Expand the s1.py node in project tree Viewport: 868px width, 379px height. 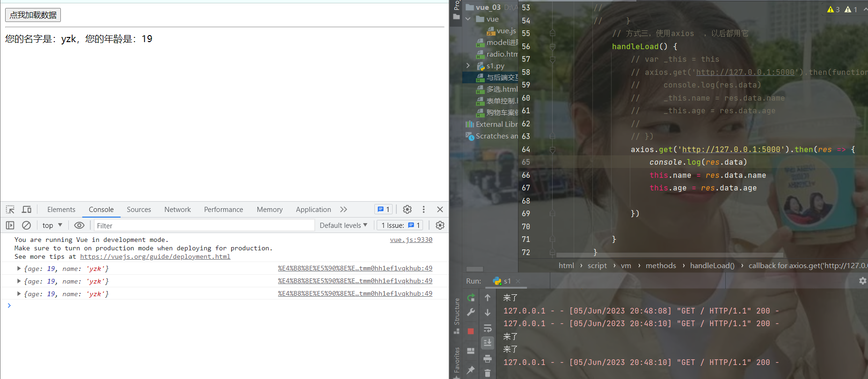coord(468,66)
